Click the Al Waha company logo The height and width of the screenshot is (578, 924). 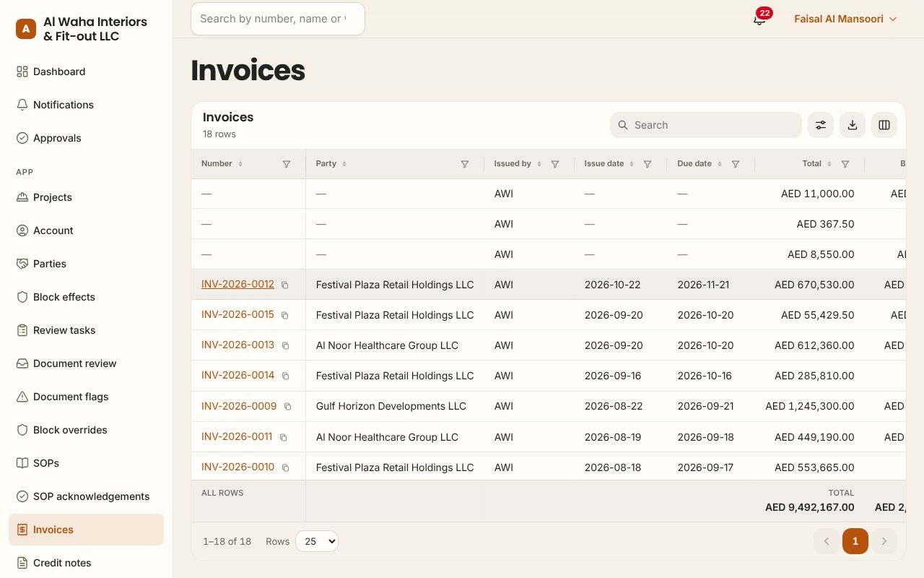(x=26, y=29)
